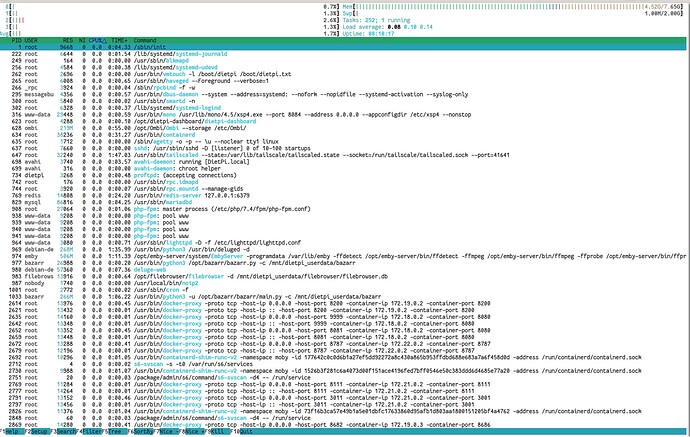Select containerd-shim-runc-v2 row with PID 2692
The image size is (690, 437).
pos(345,357)
